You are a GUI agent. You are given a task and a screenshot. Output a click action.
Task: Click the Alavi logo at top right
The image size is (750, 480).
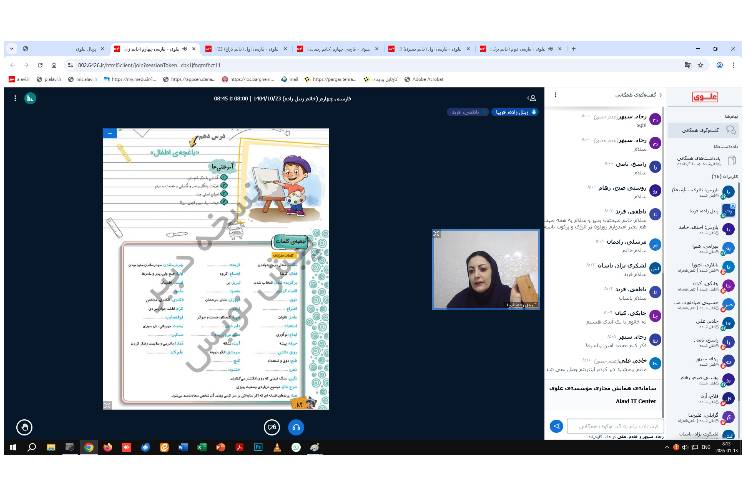coord(712,96)
